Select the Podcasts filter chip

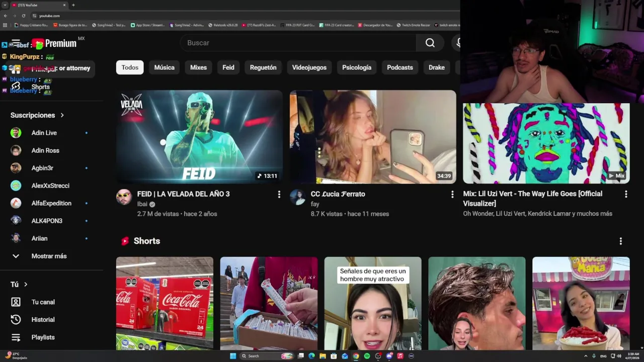click(x=400, y=67)
